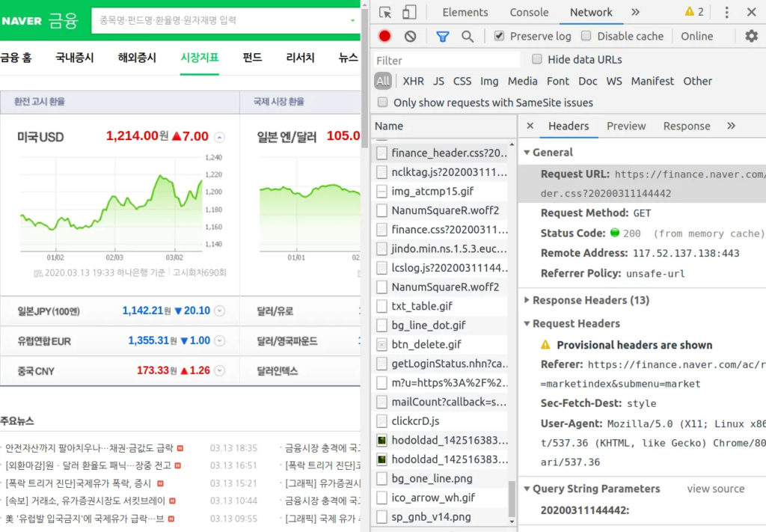Click file icon of img_atcmp15.gif request
The height and width of the screenshot is (532, 766).
point(382,191)
